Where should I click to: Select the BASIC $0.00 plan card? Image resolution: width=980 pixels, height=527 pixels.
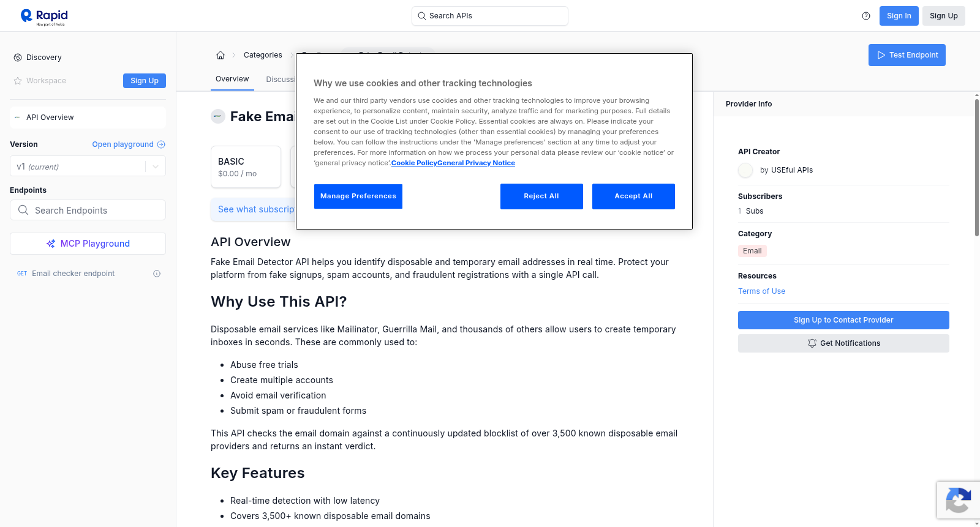pyautogui.click(x=246, y=166)
